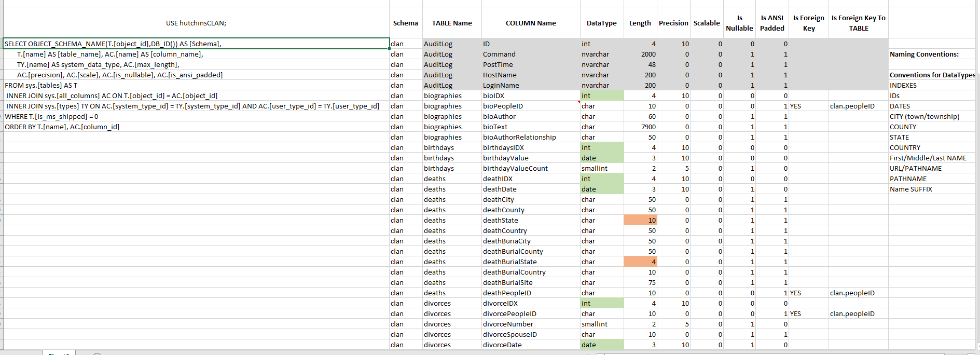Click the "Is Foreign Key To TABLE" header

pos(858,23)
